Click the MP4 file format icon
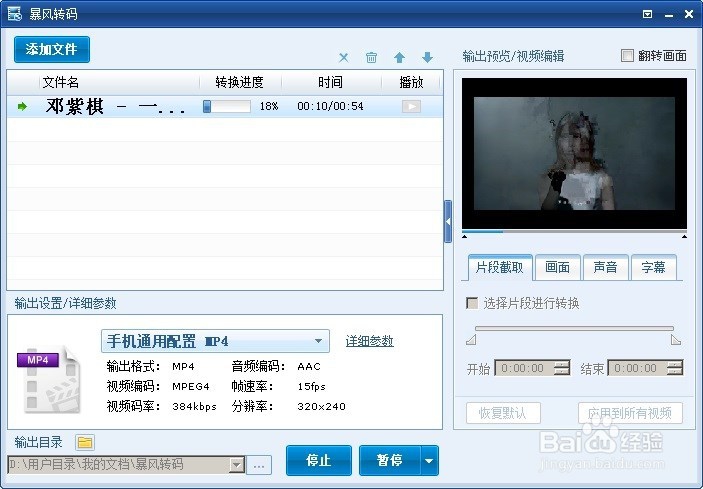Viewport: 703px width, 489px height. (x=49, y=379)
